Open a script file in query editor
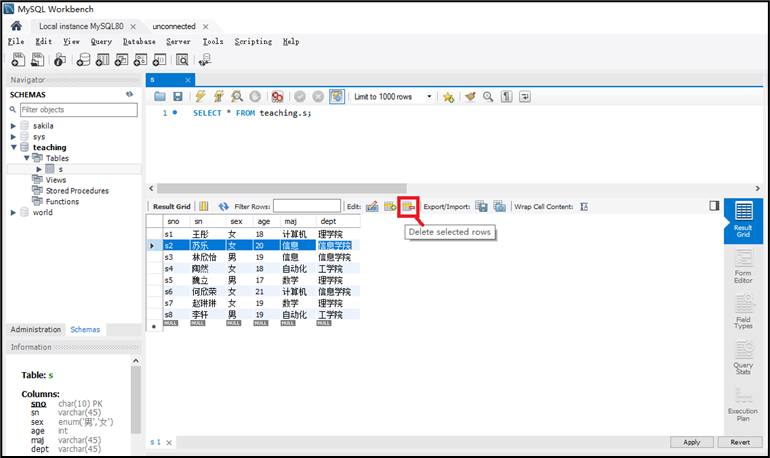Screen dimensions: 770x458 (160, 97)
